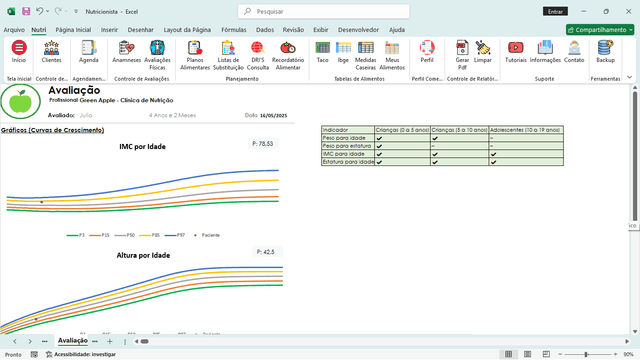The height and width of the screenshot is (360, 640).
Task: Open Avaliações Físicas
Action: pyautogui.click(x=157, y=56)
